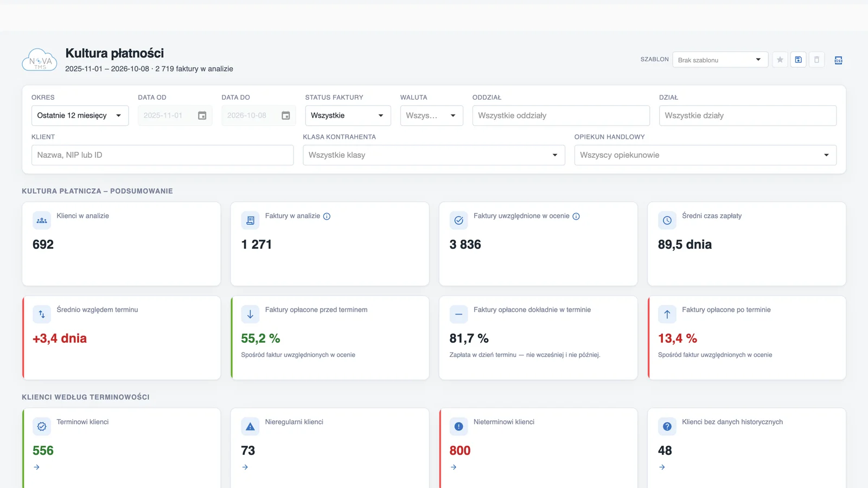Expand Opiekun handlowy Wszyscy opiekunowie dropdown
This screenshot has height=488, width=868.
(705, 155)
